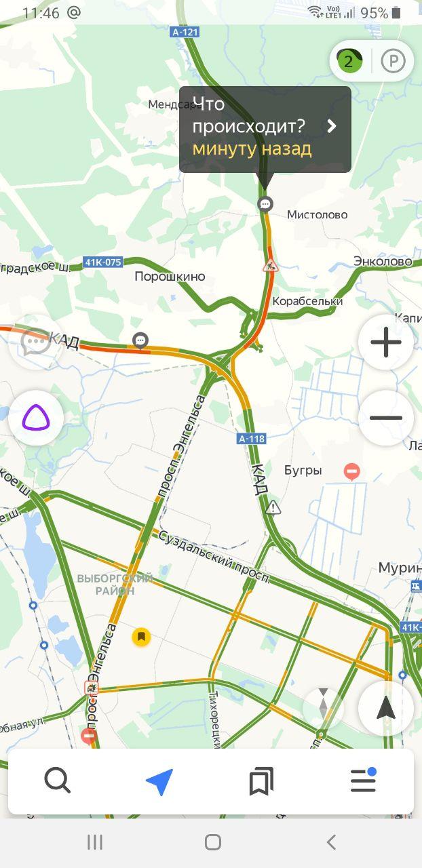Center map on my location arrow
Image resolution: width=422 pixels, height=868 pixels.
386,709
